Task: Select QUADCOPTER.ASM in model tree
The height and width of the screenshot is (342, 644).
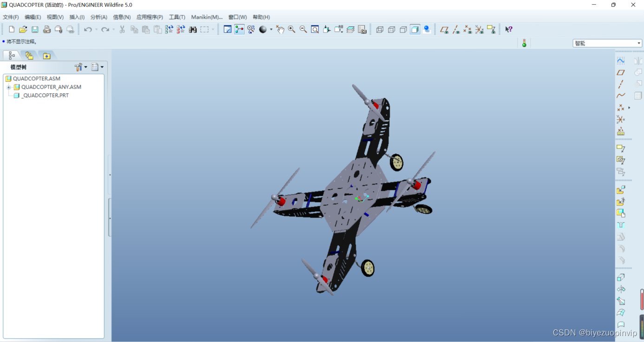Action: pos(37,79)
